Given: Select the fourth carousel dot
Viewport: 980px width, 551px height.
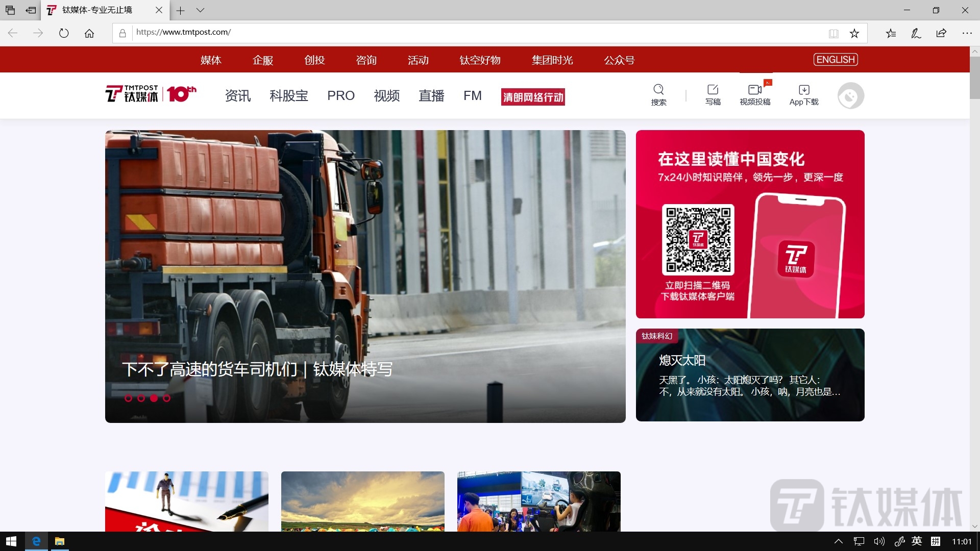Looking at the screenshot, I should 166,398.
